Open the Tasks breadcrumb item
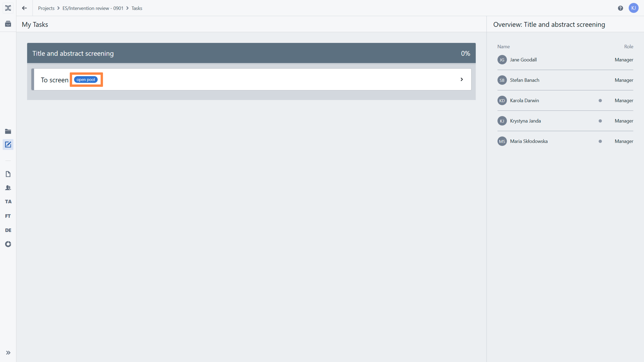The height and width of the screenshot is (362, 644). tap(137, 8)
